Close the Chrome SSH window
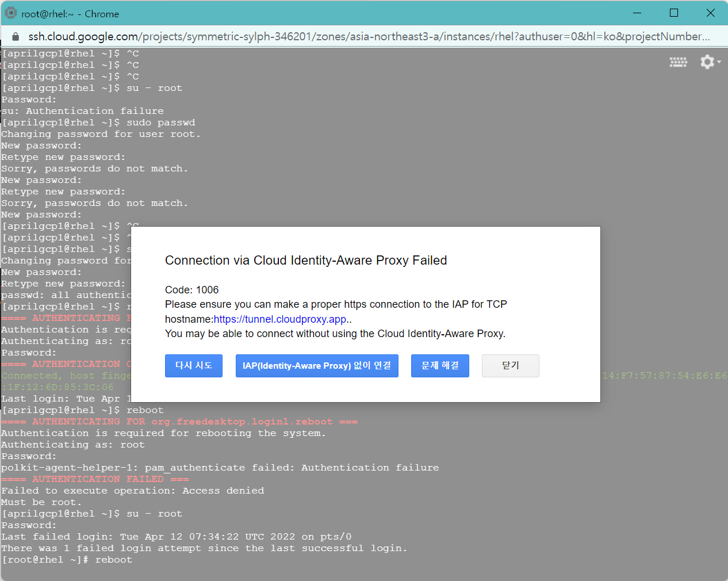Image resolution: width=728 pixels, height=581 pixels. tap(711, 13)
